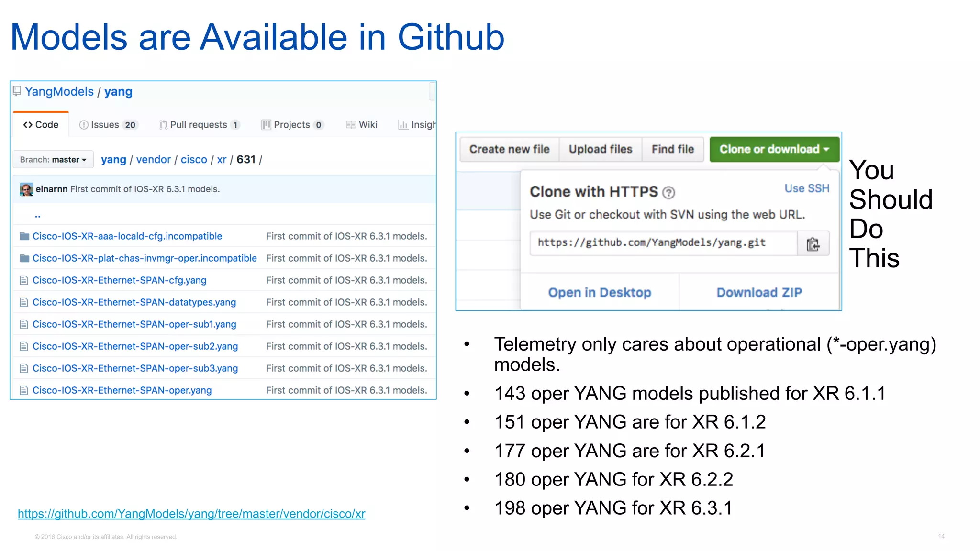Image resolution: width=980 pixels, height=551 pixels.
Task: Click the folder icon for Cisco-IOS-XR-aaa-locald-cfg.incompatible
Action: (24, 236)
